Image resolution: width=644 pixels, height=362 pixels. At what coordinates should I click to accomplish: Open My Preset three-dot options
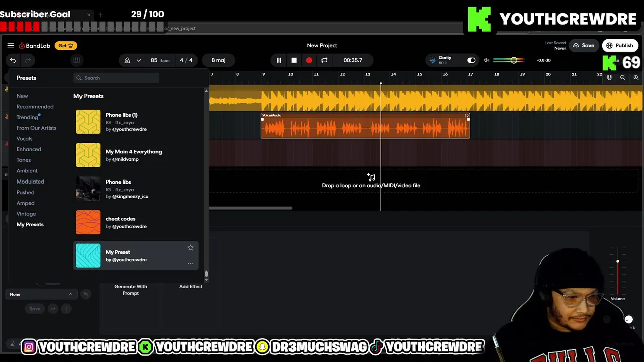[x=190, y=263]
